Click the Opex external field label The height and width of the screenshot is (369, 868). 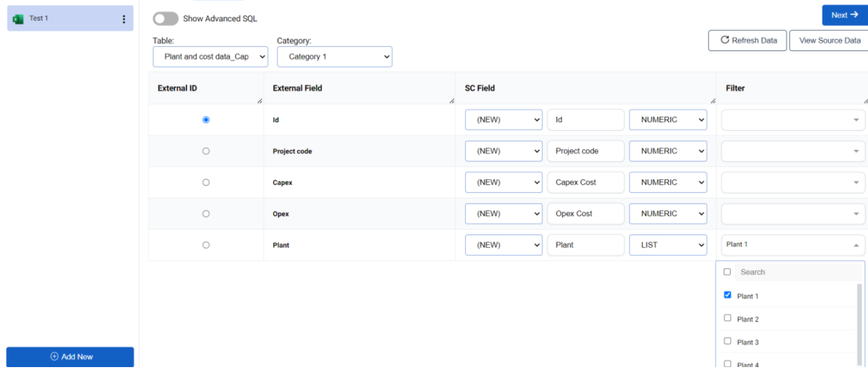(281, 214)
